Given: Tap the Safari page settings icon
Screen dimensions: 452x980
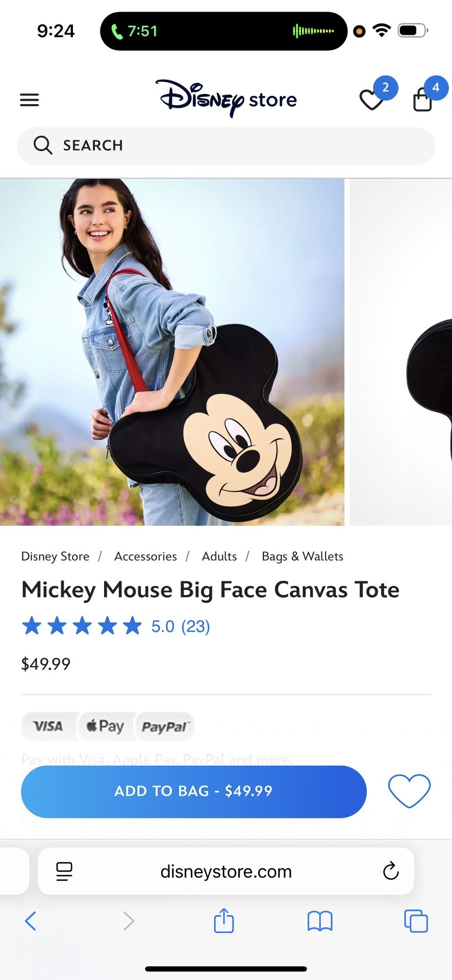Looking at the screenshot, I should pos(64,871).
